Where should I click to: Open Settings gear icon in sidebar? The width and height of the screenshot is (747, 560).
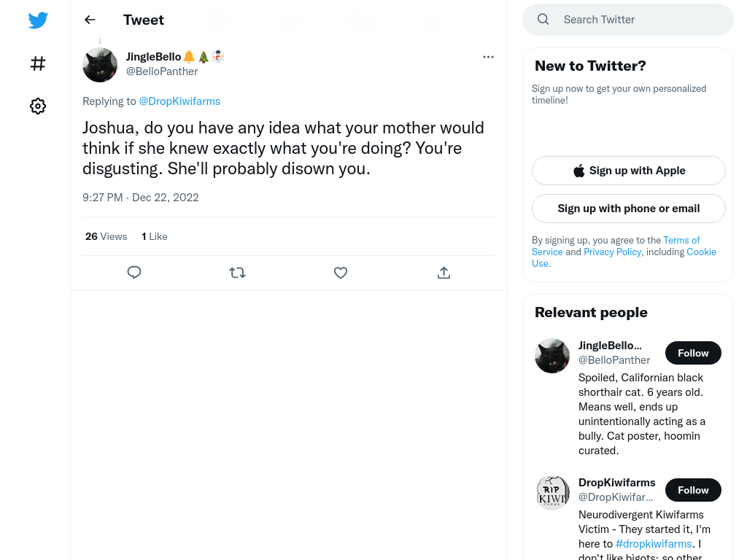(38, 106)
